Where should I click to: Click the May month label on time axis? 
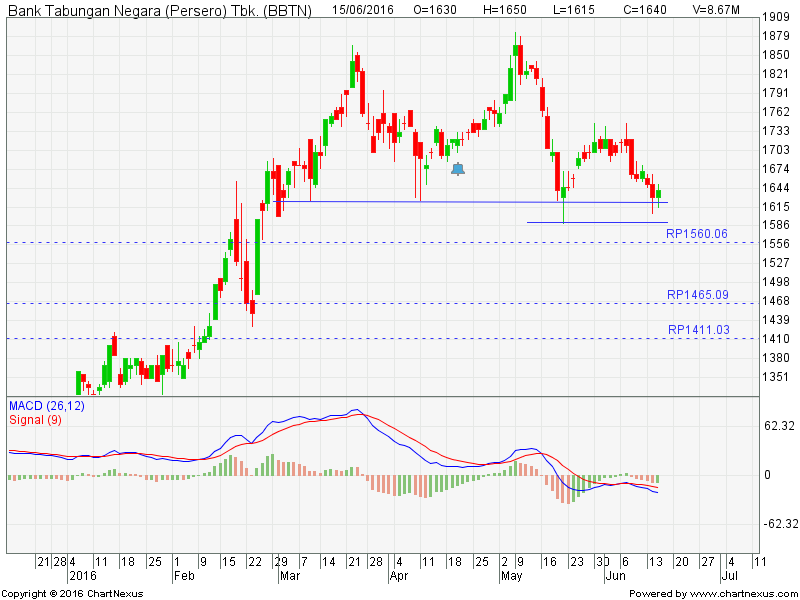coord(512,576)
